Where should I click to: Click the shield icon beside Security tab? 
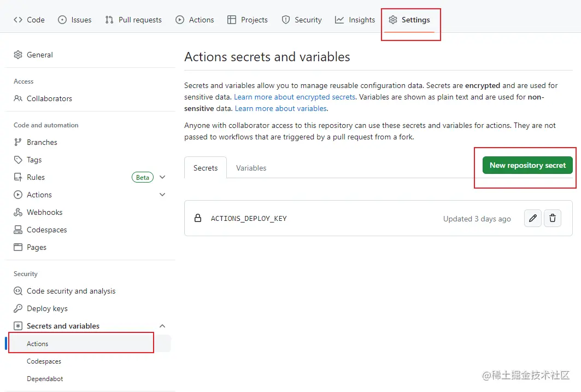286,20
